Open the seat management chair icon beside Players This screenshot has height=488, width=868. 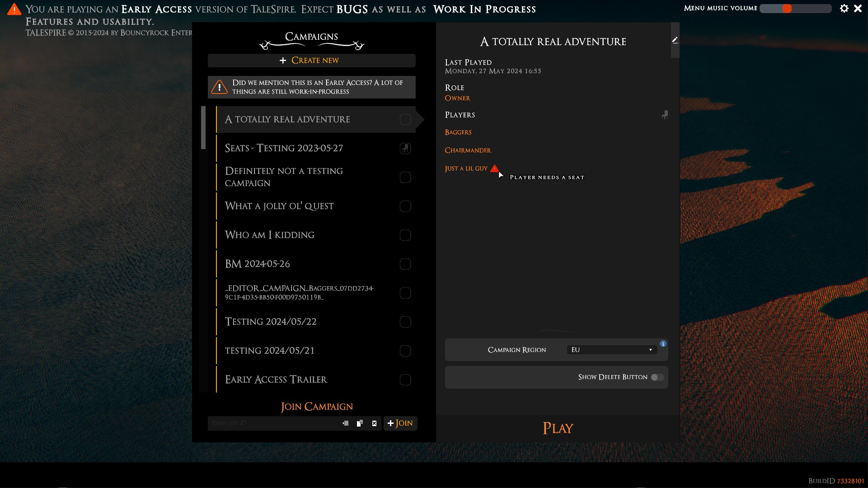(x=665, y=115)
